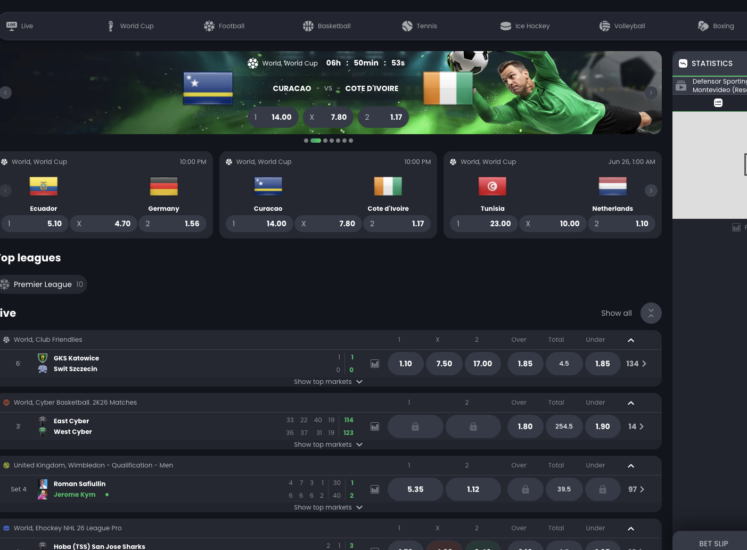Click the Cyber Basketball league icon
The image size is (747, 550).
(x=6, y=403)
